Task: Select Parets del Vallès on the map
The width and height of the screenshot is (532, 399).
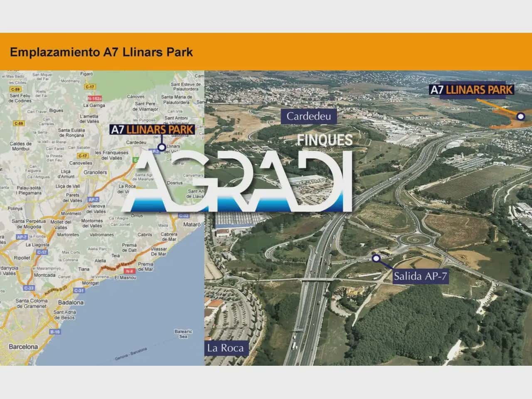Action: (x=73, y=198)
